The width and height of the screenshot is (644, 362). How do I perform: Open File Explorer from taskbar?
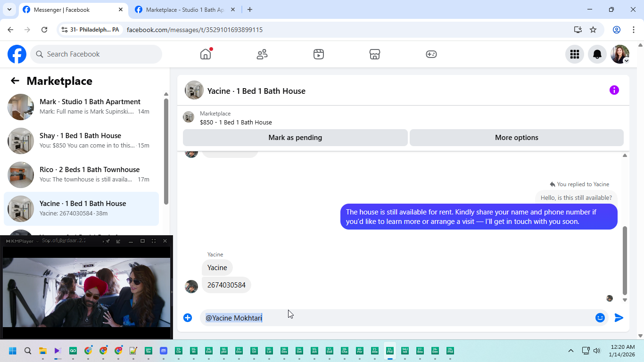(43, 351)
